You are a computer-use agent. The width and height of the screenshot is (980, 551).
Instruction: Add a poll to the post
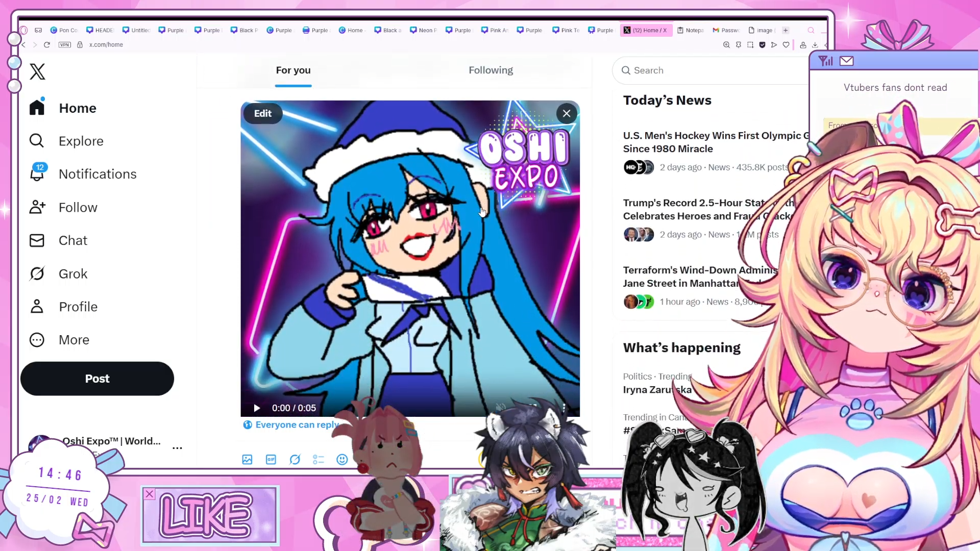[318, 460]
